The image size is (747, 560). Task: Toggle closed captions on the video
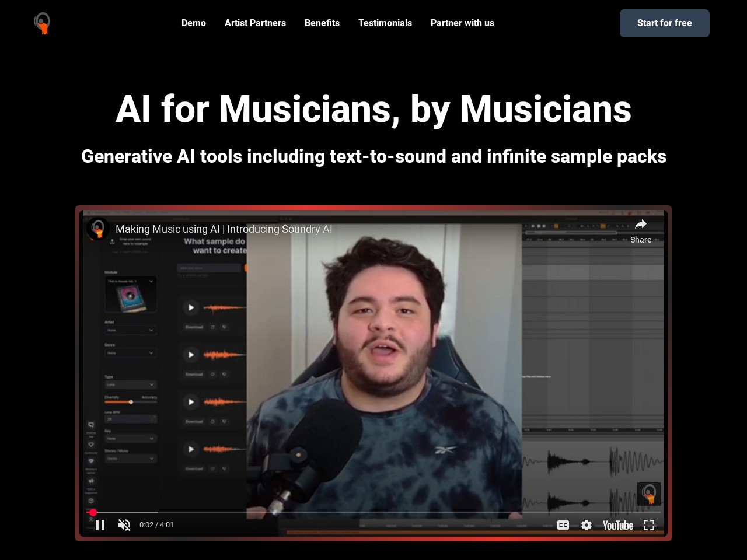(563, 525)
